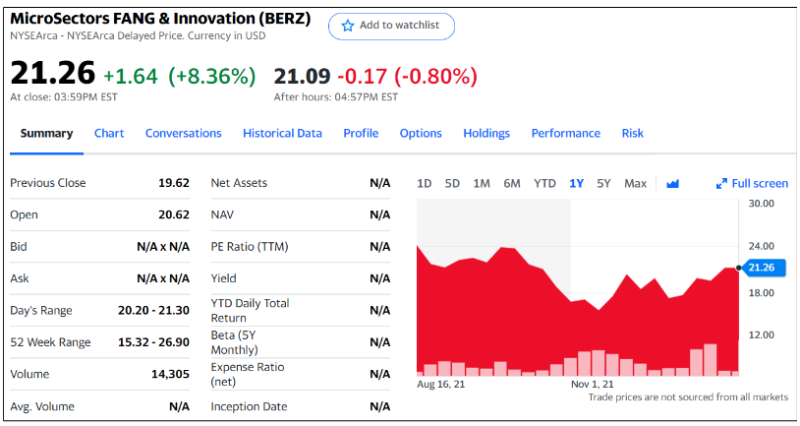Show the Performance tab

point(566,133)
